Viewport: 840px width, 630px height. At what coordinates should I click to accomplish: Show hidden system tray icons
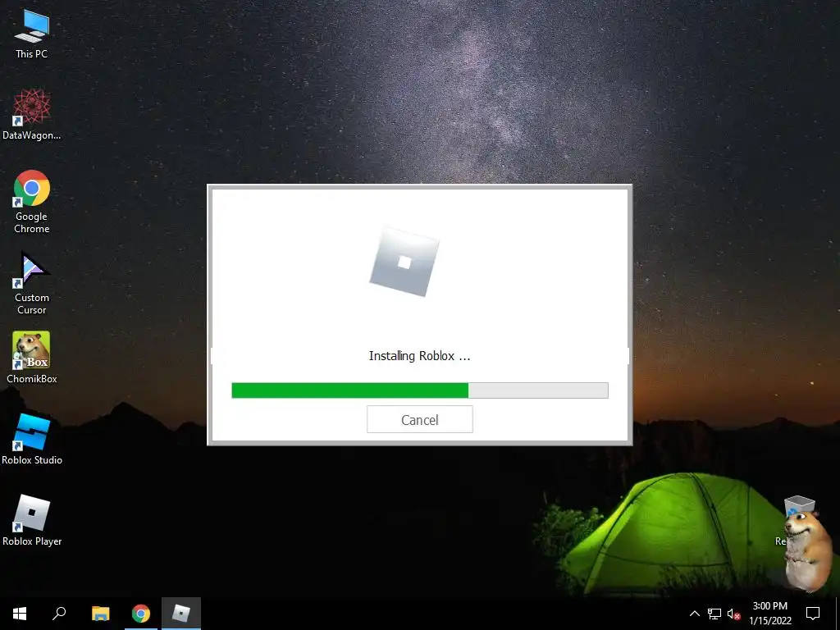point(694,614)
